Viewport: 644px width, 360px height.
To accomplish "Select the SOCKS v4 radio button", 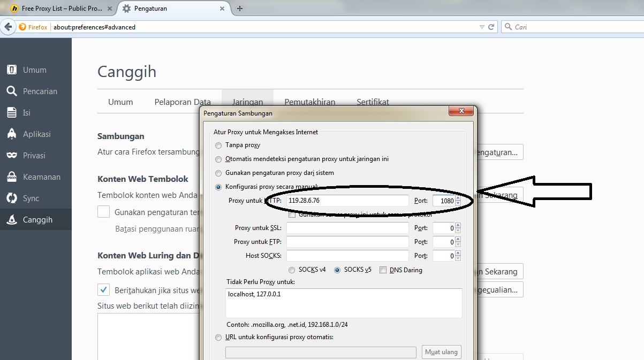I will pos(292,270).
